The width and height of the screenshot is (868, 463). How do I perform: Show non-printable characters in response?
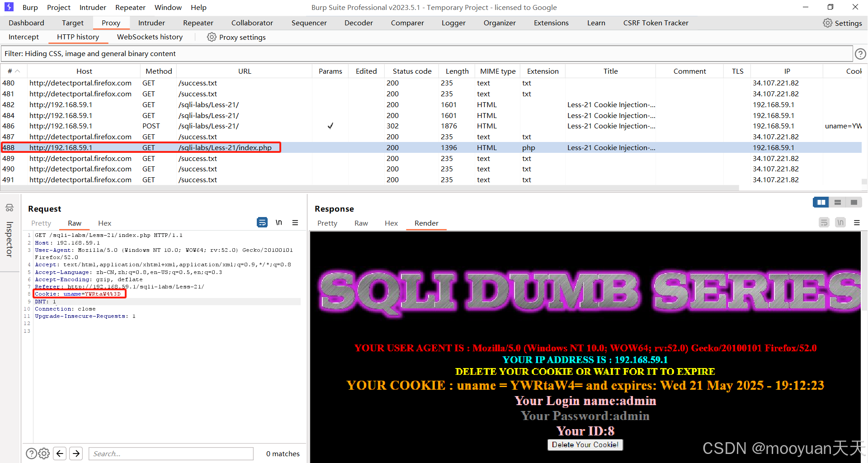[x=840, y=222]
